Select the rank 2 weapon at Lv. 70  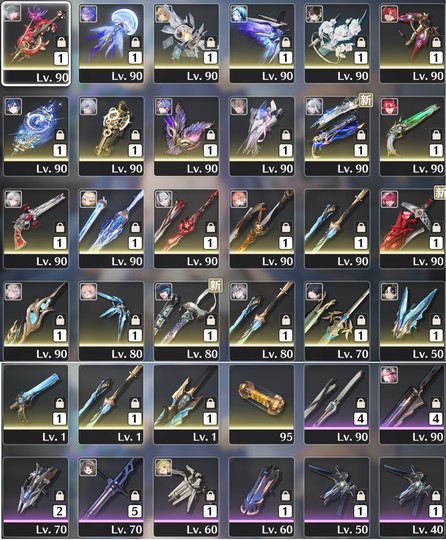pos(36,497)
